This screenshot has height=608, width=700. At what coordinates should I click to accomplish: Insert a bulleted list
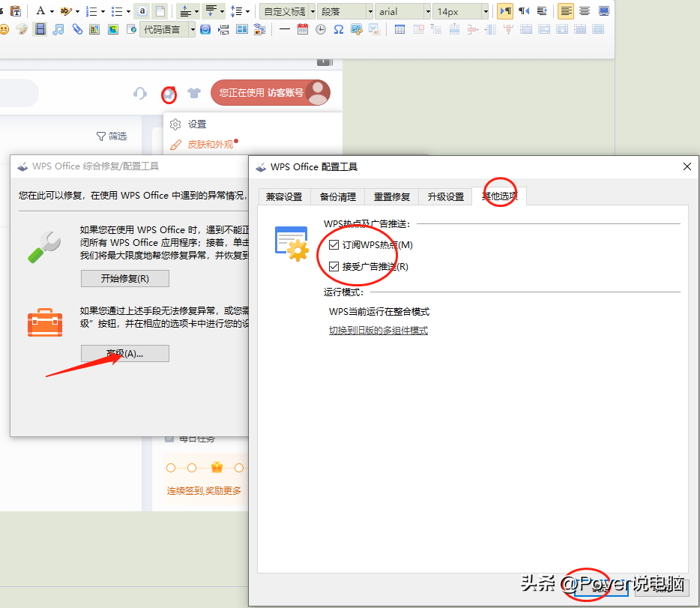pyautogui.click(x=116, y=11)
